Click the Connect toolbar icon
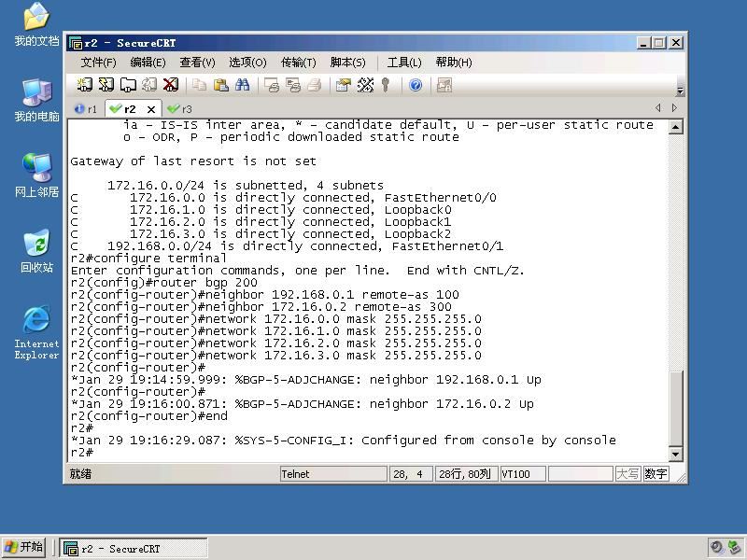This screenshot has width=747, height=560. coord(84,85)
